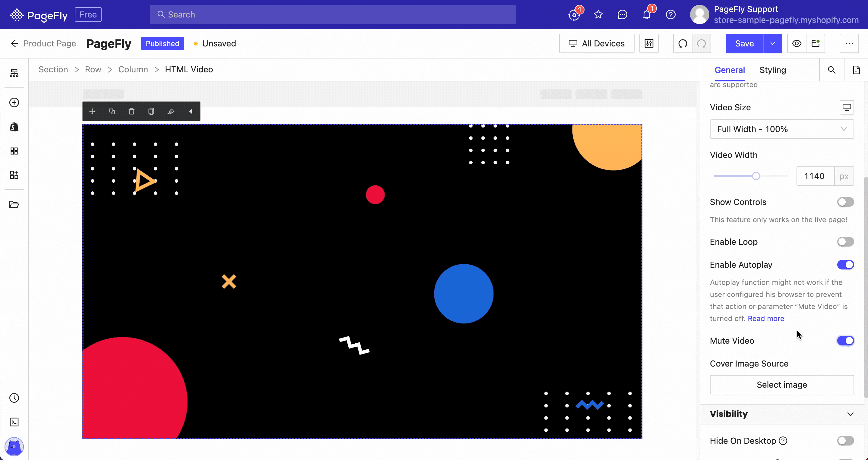
Task: Undo the last change
Action: pyautogui.click(x=683, y=43)
